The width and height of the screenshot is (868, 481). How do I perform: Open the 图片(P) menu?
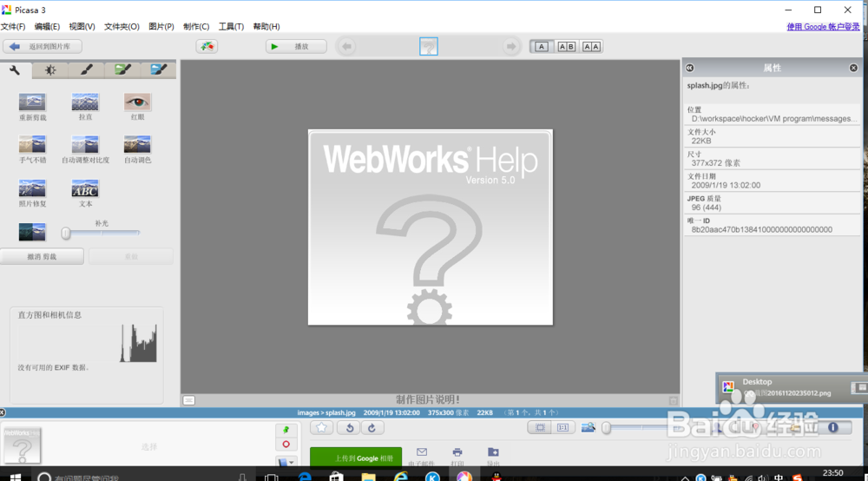pos(161,27)
